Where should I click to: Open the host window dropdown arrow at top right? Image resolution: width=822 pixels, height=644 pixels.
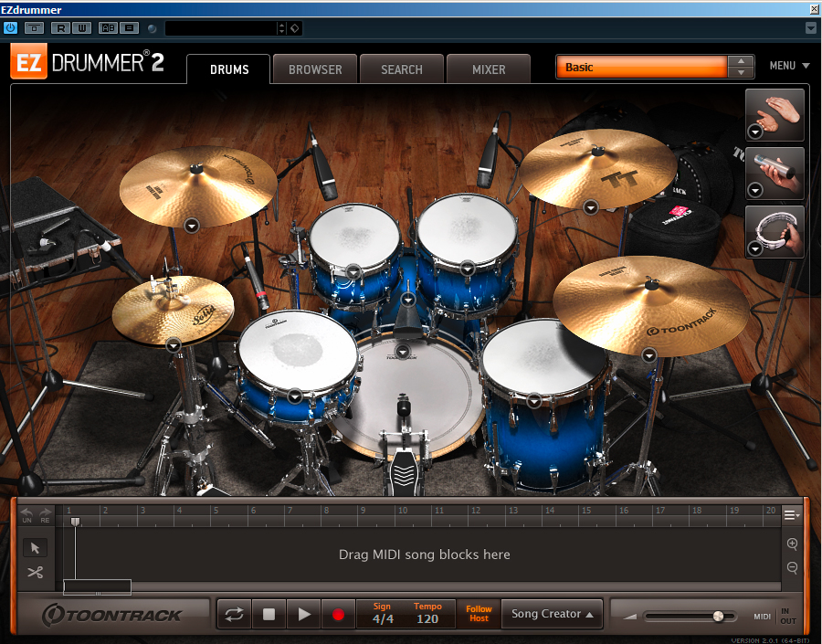811,28
